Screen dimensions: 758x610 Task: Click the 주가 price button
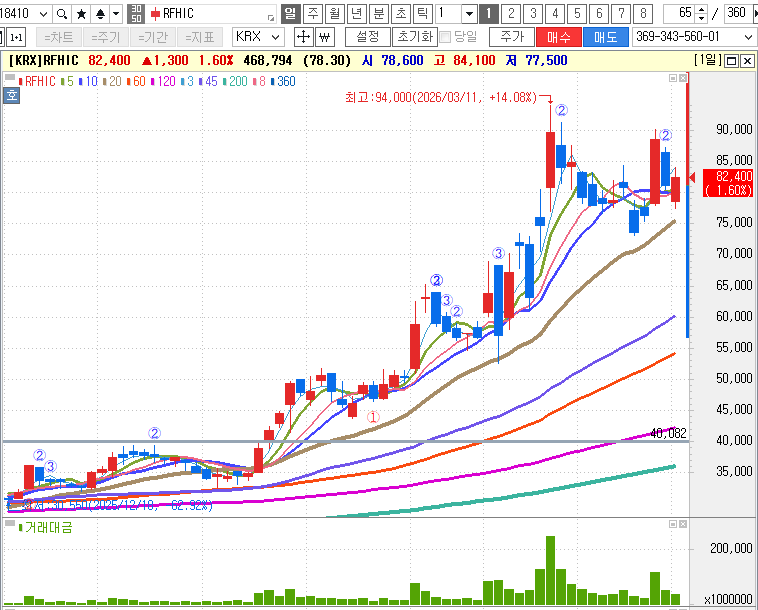tap(512, 37)
